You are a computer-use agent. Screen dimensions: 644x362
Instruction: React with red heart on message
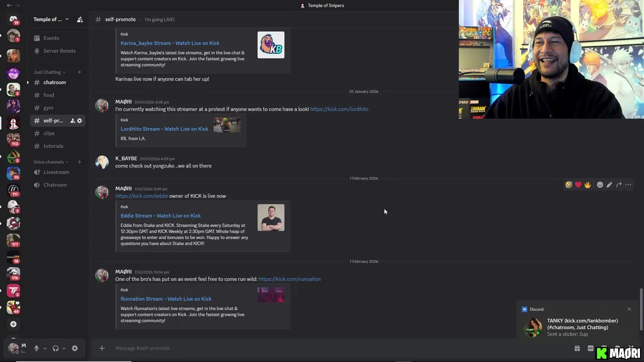(578, 185)
